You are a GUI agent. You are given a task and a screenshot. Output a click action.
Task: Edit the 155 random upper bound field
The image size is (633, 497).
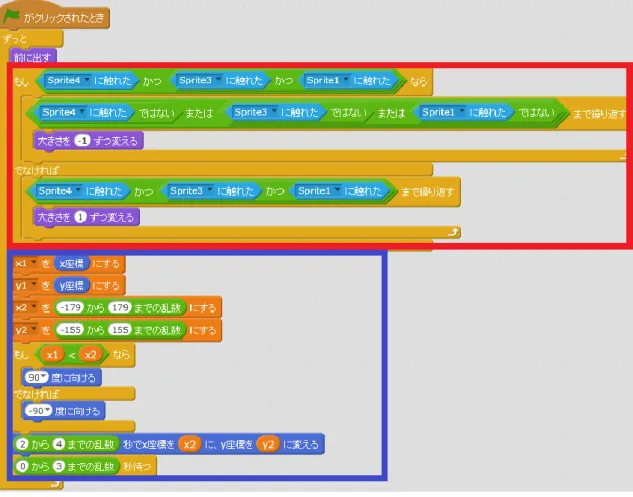point(120,330)
